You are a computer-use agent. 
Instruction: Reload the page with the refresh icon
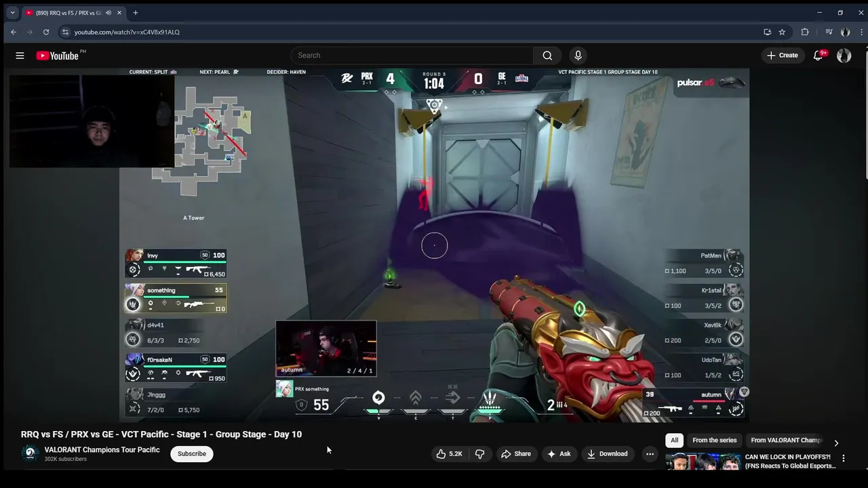46,32
